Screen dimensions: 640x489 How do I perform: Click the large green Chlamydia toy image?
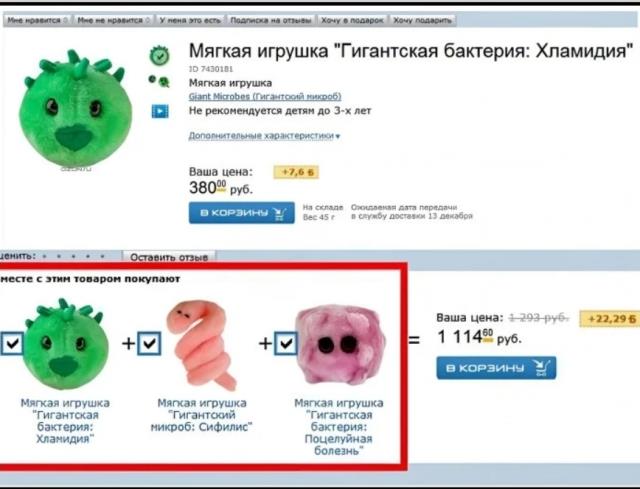[76, 108]
